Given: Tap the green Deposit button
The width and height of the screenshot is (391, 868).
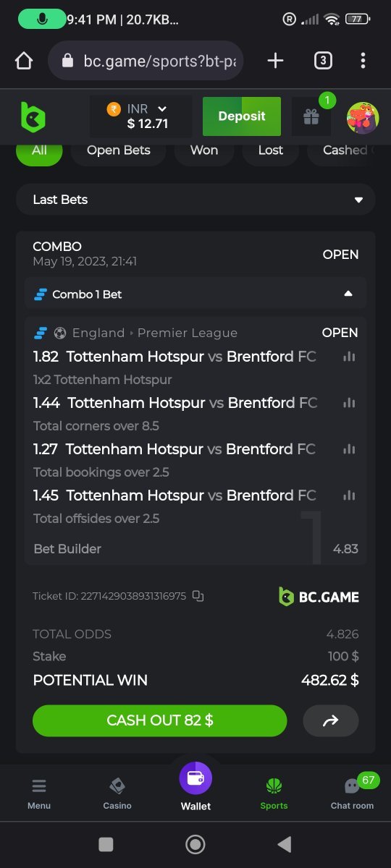Looking at the screenshot, I should (x=242, y=116).
